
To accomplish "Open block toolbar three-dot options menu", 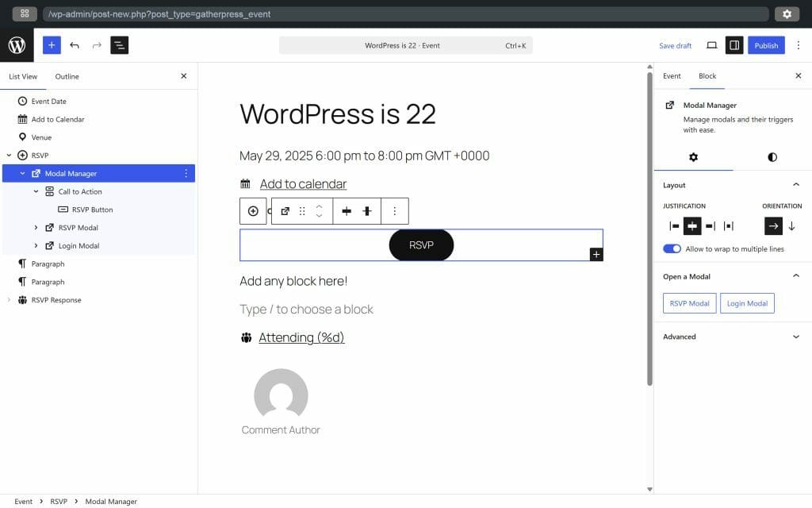I will [x=395, y=211].
